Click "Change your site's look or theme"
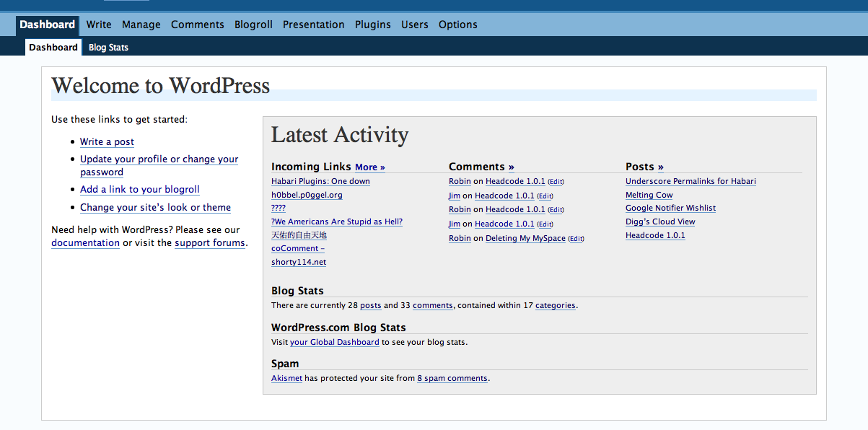The width and height of the screenshot is (868, 430). coord(155,208)
